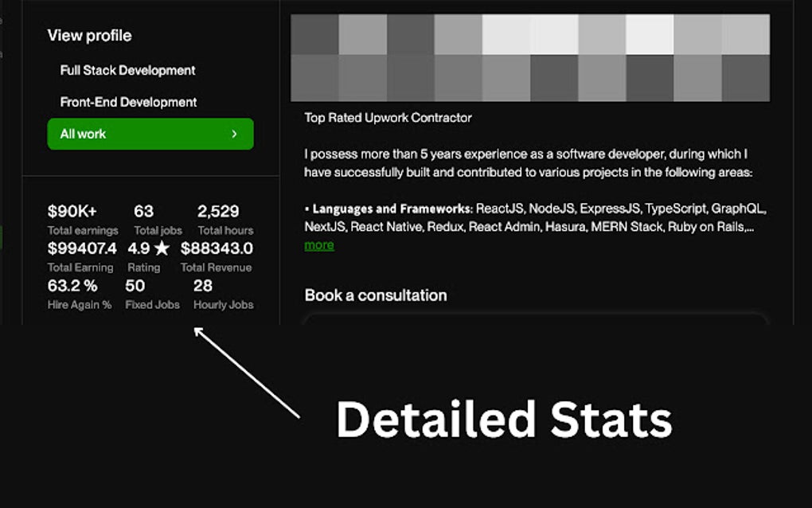Click the $88343.0 Total Revenue figure

point(217,248)
